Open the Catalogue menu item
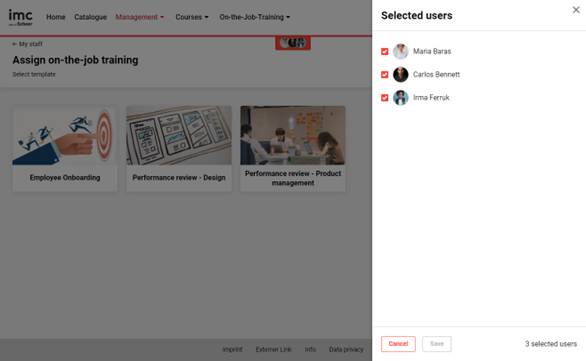The height and width of the screenshot is (361, 586). point(90,17)
